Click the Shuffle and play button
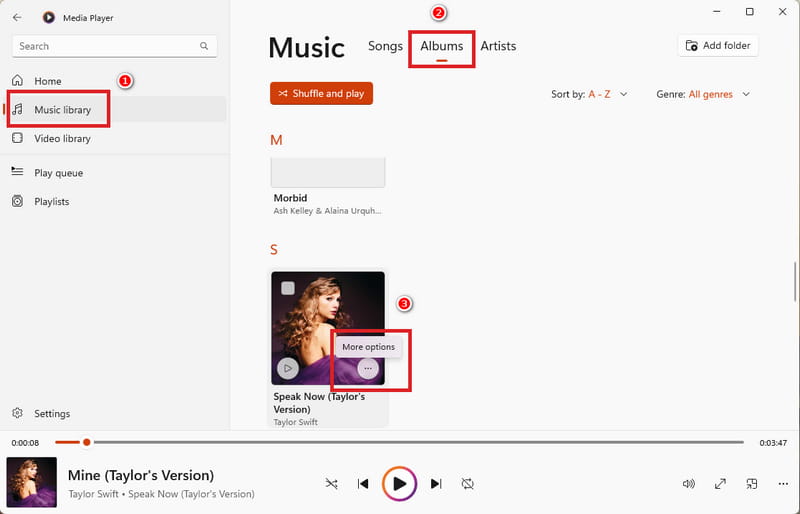800x514 pixels. [321, 93]
